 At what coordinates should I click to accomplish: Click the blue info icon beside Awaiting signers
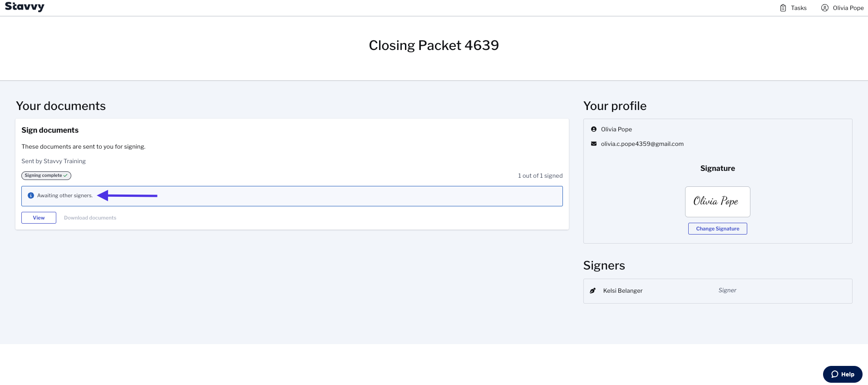coord(31,195)
